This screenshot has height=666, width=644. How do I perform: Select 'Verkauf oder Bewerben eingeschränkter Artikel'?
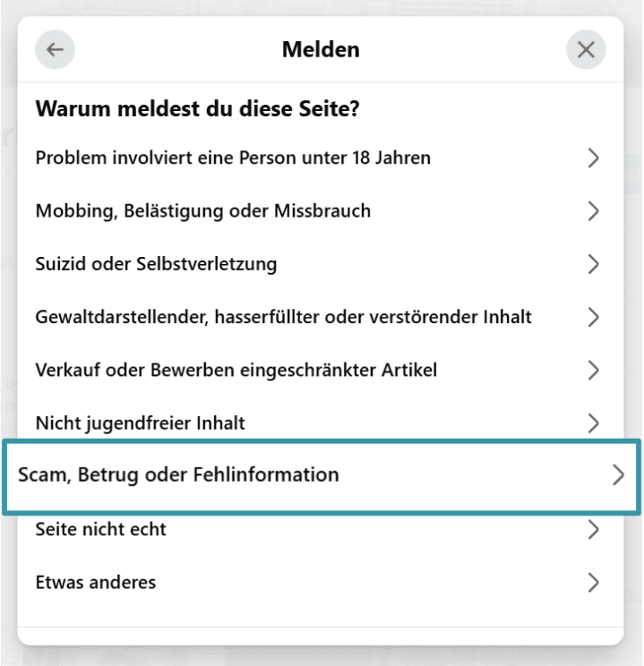236,369
